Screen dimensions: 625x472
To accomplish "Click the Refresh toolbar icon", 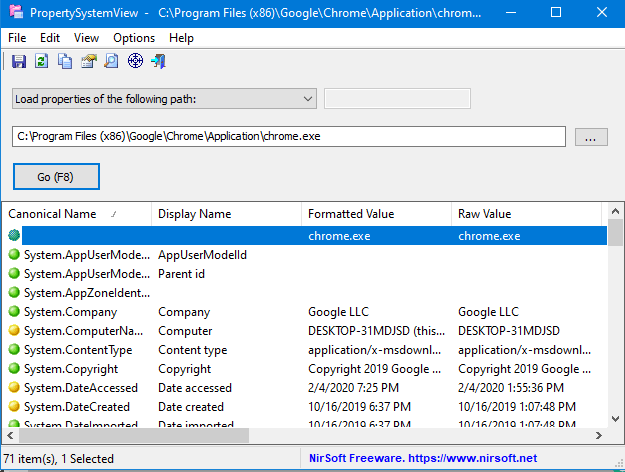I will click(42, 62).
